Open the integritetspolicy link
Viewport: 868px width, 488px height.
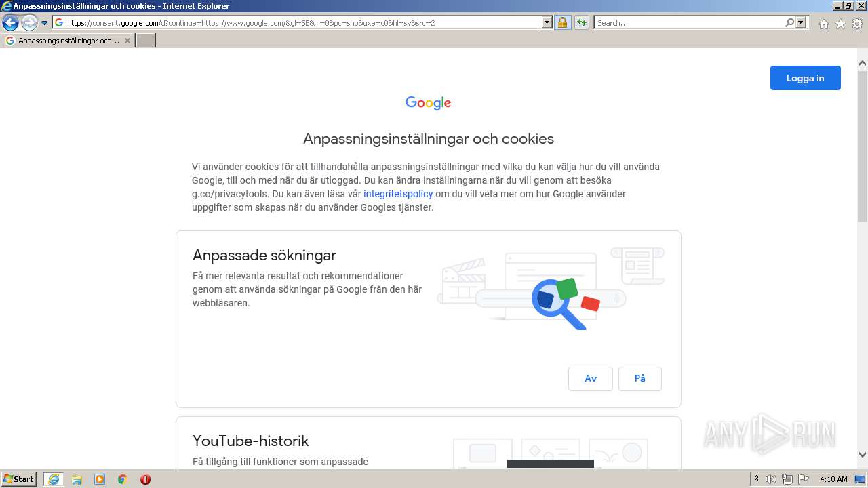(398, 194)
